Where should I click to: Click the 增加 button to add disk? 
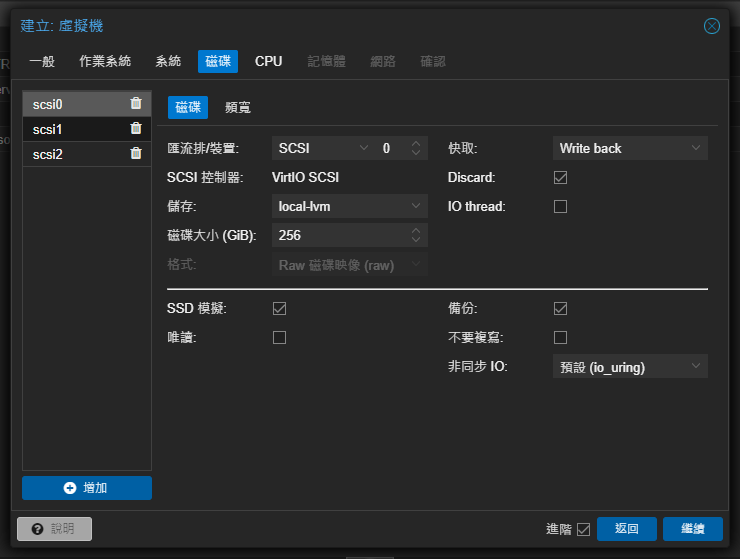pos(87,488)
